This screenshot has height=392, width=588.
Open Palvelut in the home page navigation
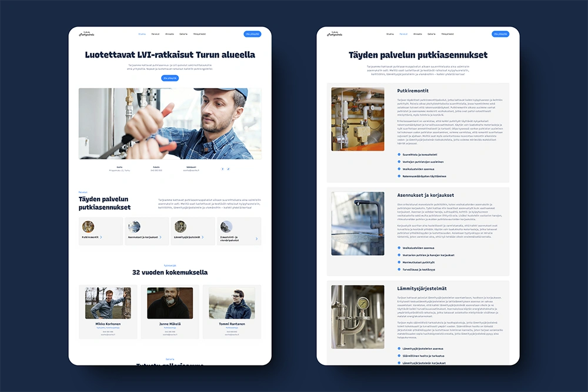tap(155, 34)
